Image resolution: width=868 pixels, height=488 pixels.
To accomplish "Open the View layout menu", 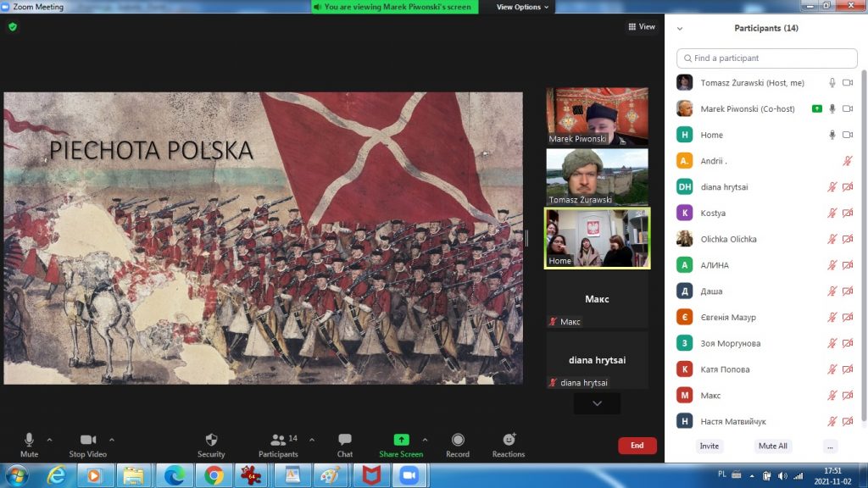I will [x=642, y=27].
